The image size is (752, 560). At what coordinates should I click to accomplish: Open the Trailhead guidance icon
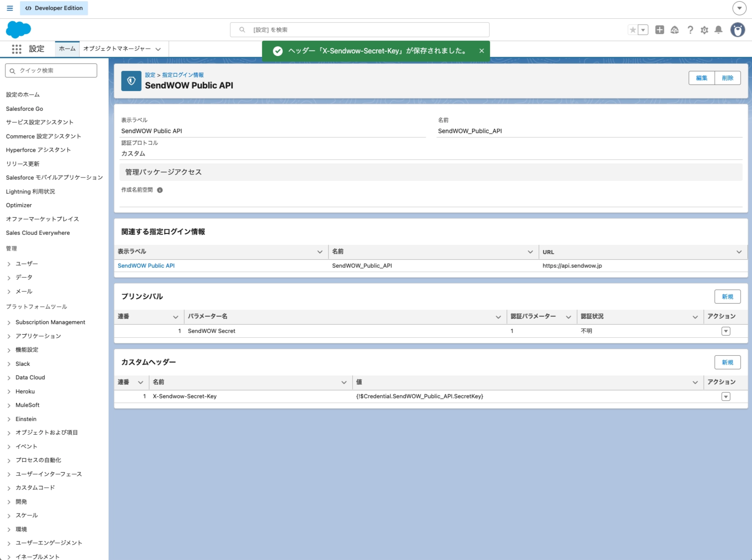(675, 30)
